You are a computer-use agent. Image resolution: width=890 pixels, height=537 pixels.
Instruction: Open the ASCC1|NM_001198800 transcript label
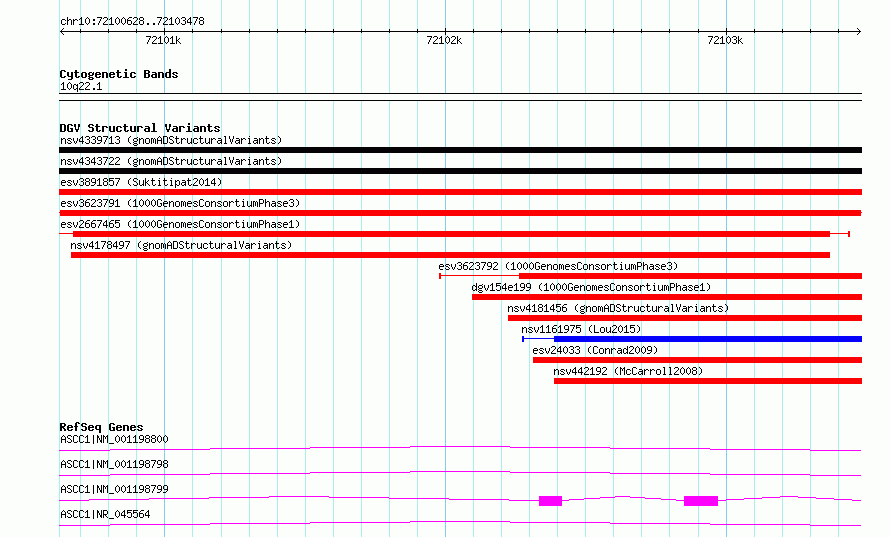click(x=114, y=439)
